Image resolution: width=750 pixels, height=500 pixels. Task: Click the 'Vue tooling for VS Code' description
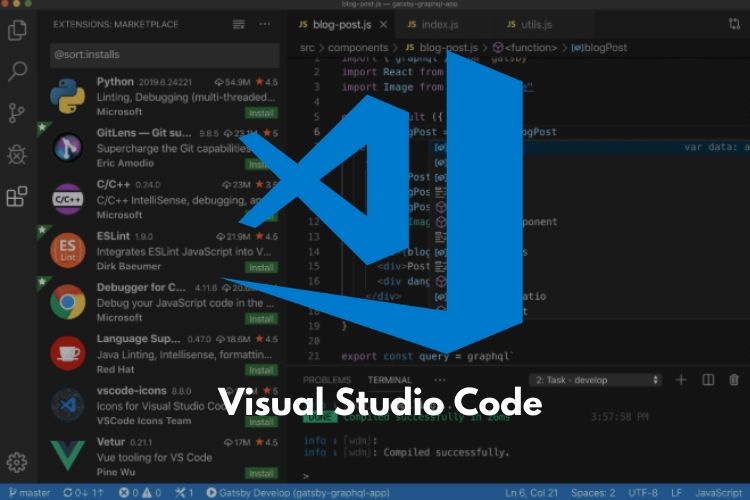click(x=154, y=457)
